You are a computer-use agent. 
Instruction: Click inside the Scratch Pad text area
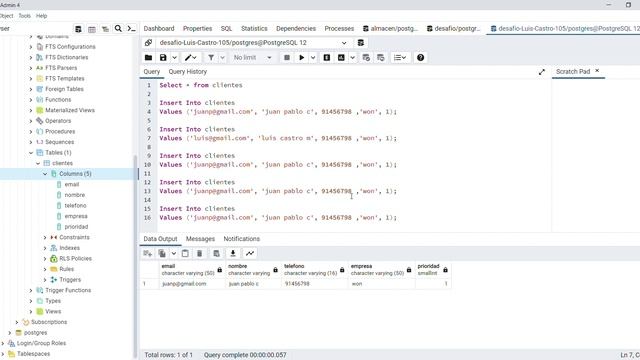[x=596, y=155]
